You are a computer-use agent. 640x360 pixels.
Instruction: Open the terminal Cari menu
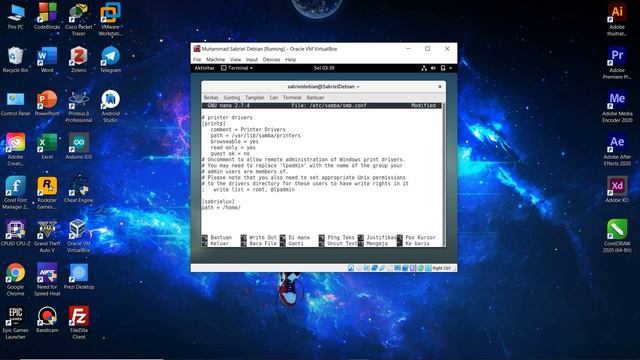[273, 98]
